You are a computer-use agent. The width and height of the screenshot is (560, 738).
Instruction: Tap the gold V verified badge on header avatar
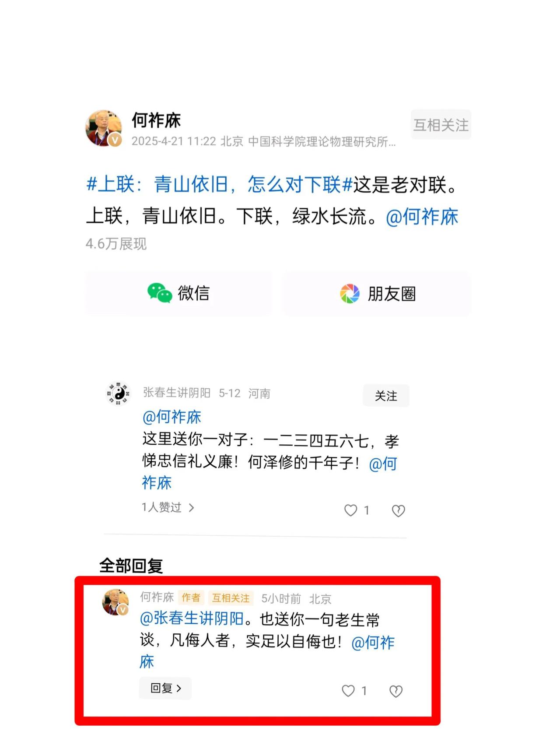click(115, 140)
